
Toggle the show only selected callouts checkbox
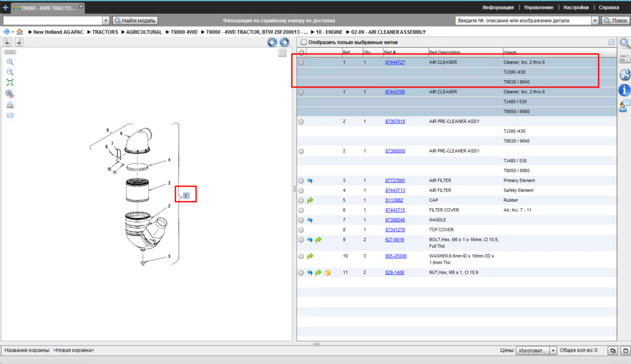[304, 42]
